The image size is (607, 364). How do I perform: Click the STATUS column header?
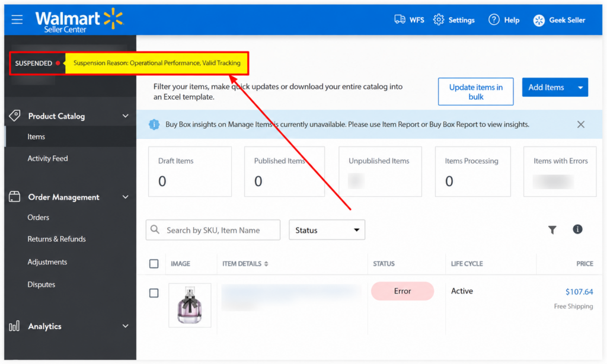[384, 264]
